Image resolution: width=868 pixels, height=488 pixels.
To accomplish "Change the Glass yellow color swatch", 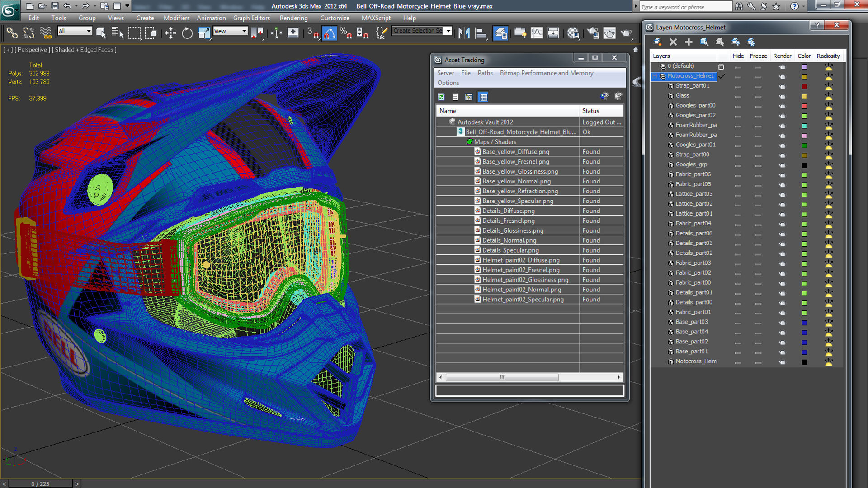I will click(804, 96).
